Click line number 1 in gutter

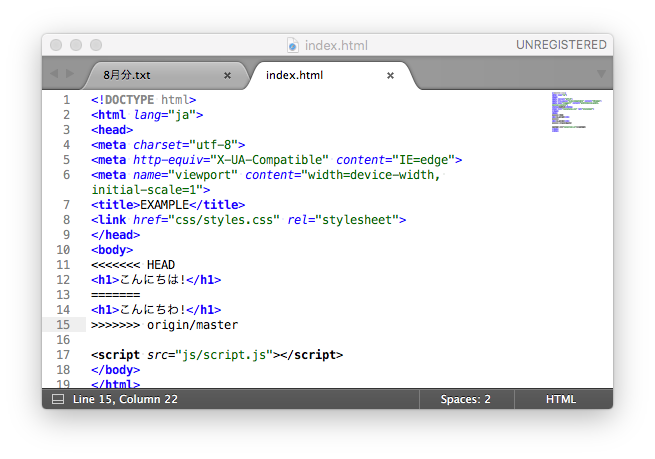point(66,100)
